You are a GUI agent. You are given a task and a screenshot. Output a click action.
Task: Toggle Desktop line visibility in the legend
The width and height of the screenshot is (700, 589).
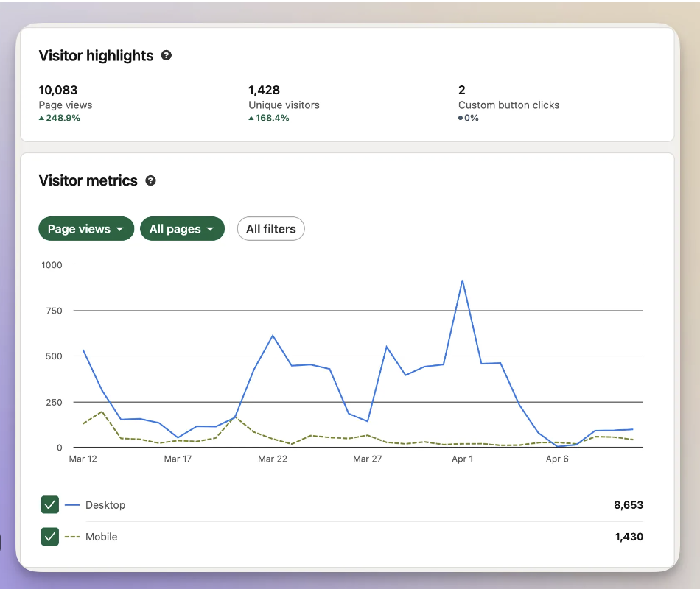[49, 505]
